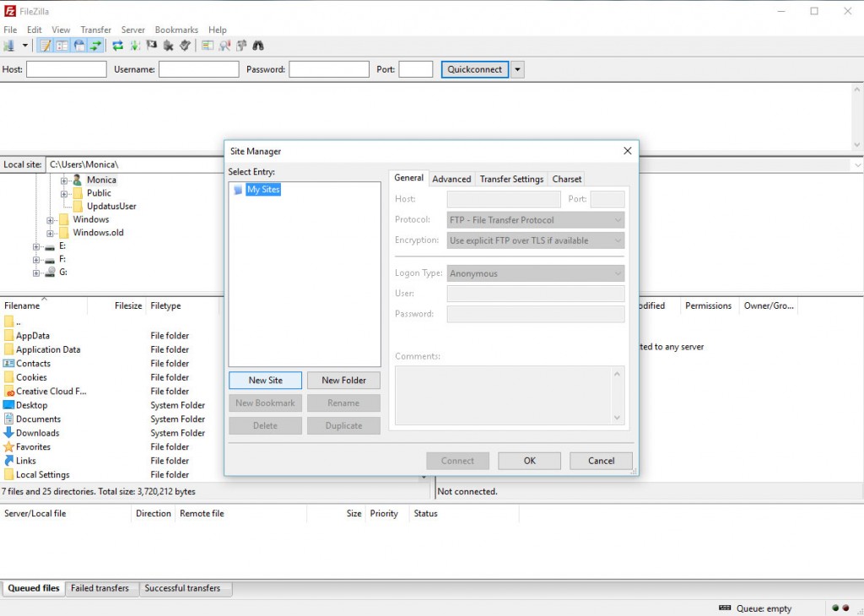Viewport: 864px width, 616px height.
Task: Open the Logon Type dropdown
Action: click(536, 273)
